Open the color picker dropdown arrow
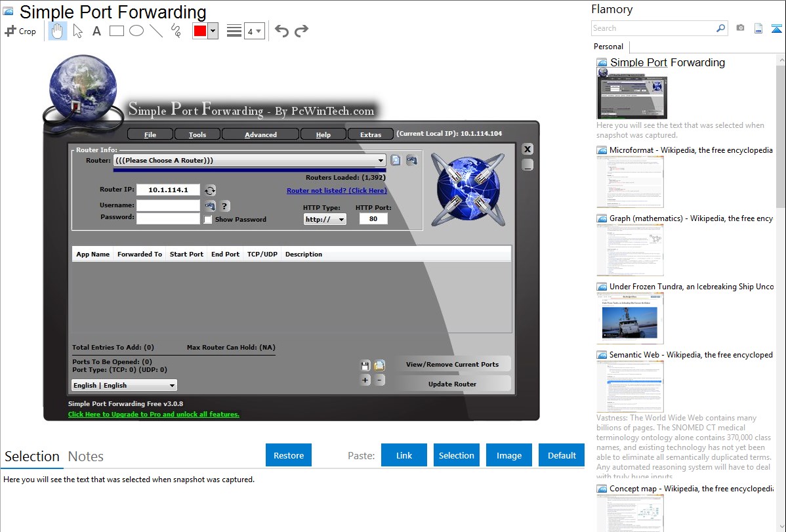The image size is (786, 532). [x=213, y=31]
